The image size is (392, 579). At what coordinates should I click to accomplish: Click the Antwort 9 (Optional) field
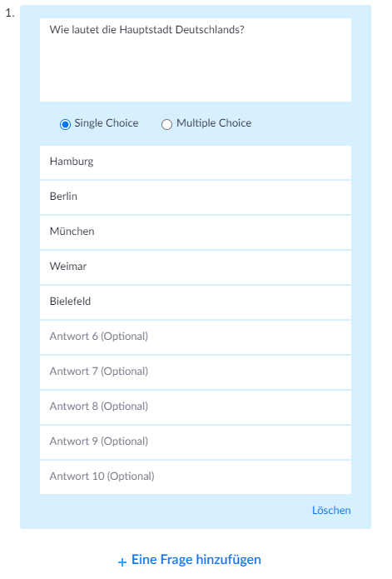coord(196,442)
